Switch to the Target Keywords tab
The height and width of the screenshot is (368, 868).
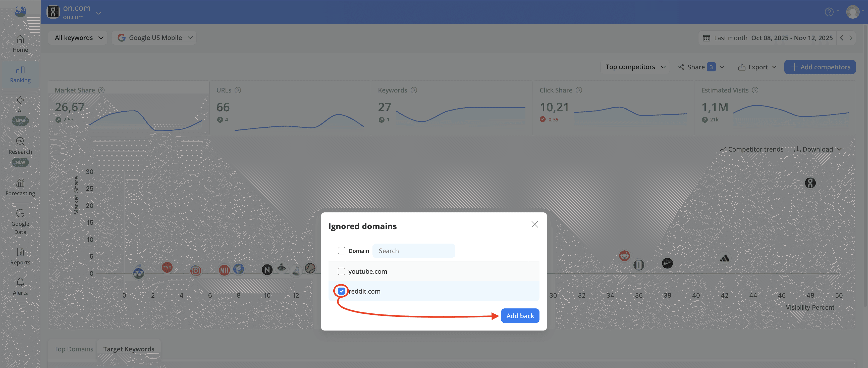pos(129,349)
